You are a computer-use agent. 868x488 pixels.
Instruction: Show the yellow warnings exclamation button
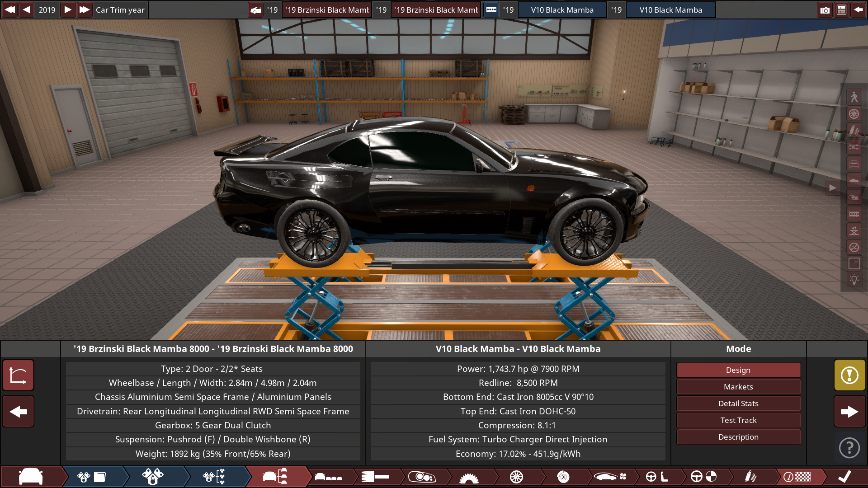point(849,375)
